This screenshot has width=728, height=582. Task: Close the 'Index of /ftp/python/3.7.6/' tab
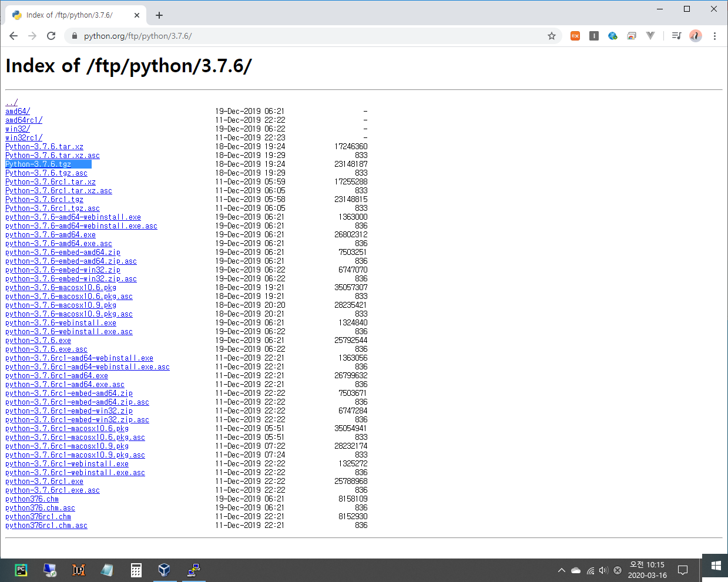[137, 15]
